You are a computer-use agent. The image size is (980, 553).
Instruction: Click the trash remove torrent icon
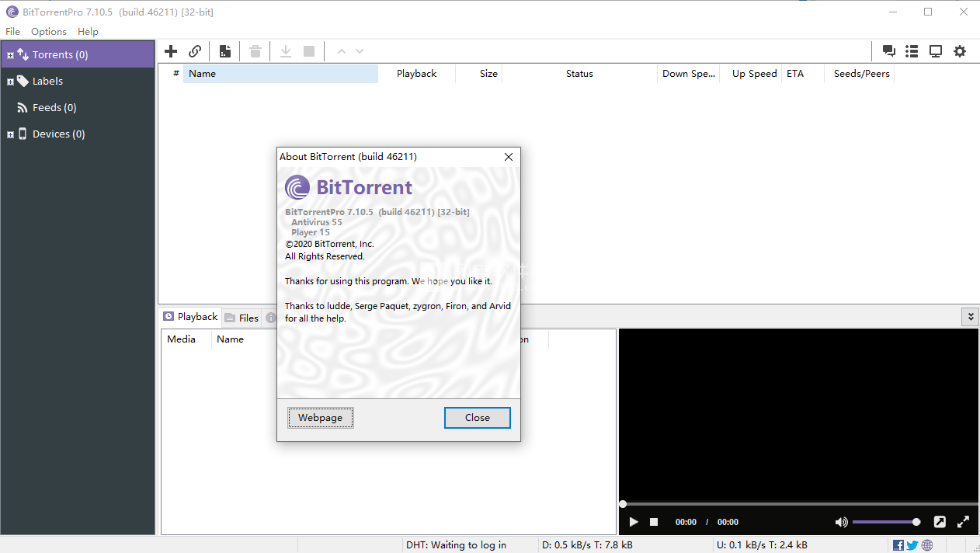click(255, 51)
